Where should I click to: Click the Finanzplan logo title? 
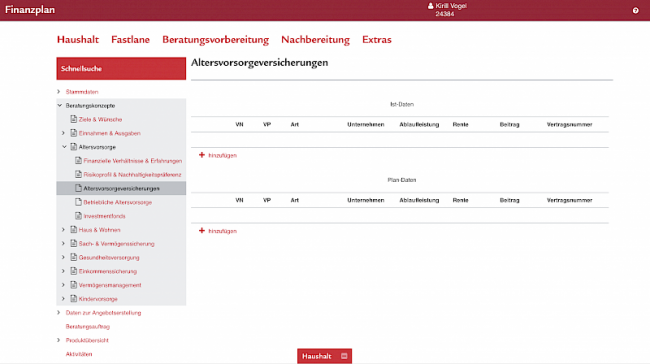coord(30,10)
